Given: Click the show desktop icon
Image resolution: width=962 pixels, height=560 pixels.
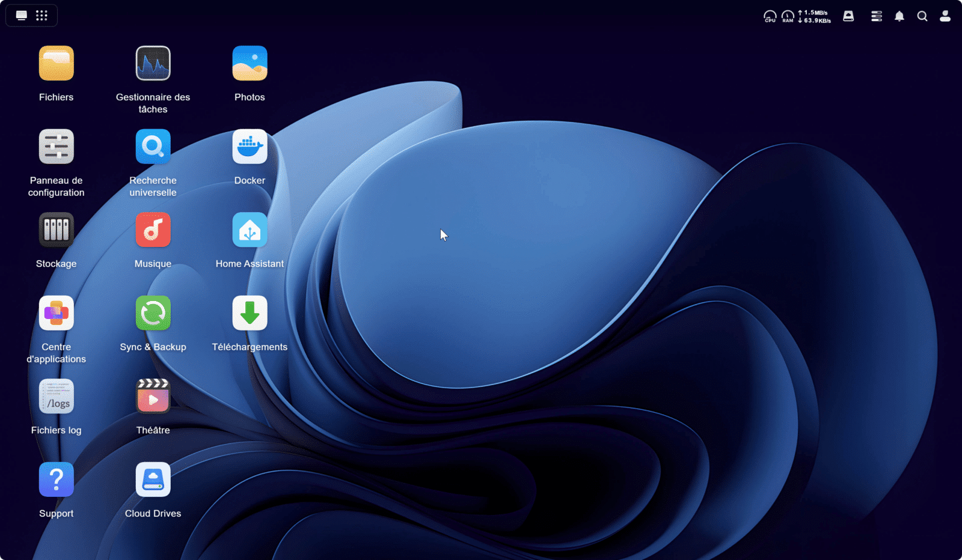Looking at the screenshot, I should 22,16.
